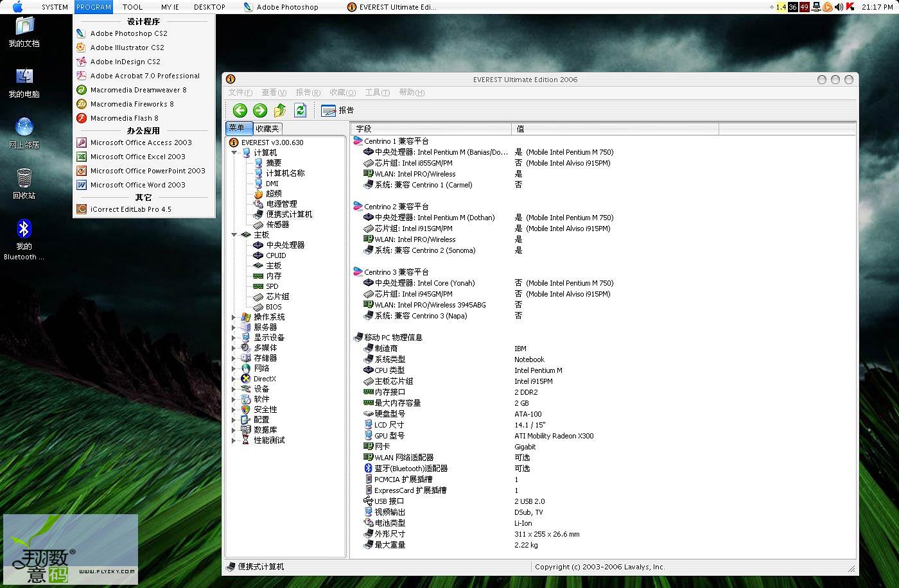Click the Refresh toolbar icon
This screenshot has width=899, height=588.
point(300,110)
